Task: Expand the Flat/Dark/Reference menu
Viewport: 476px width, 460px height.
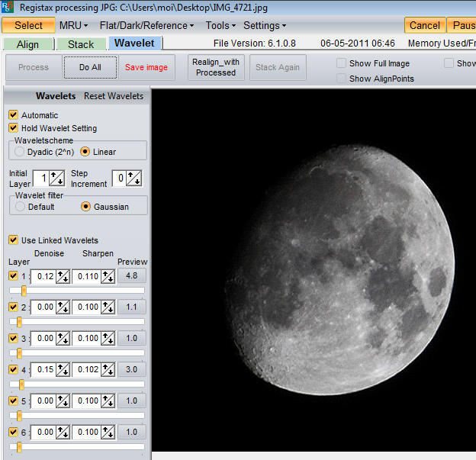Action: click(x=146, y=25)
